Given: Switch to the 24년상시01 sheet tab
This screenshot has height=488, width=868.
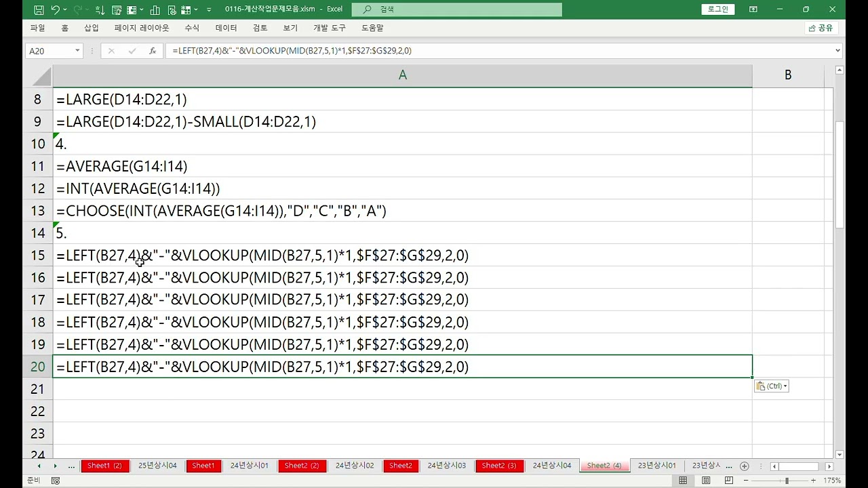Looking at the screenshot, I should tap(249, 466).
